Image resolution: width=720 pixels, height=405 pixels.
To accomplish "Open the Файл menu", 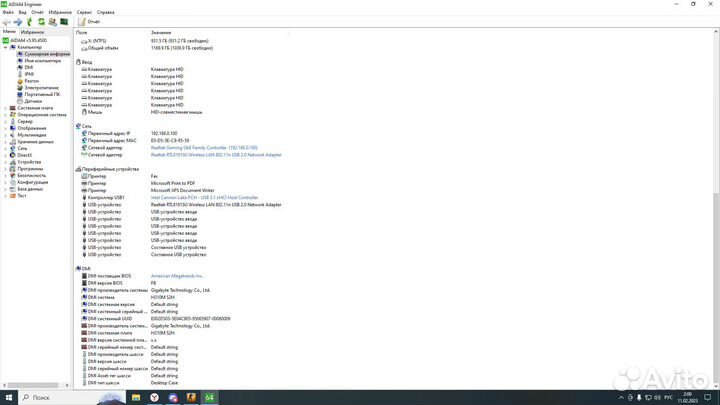I will [x=8, y=11].
